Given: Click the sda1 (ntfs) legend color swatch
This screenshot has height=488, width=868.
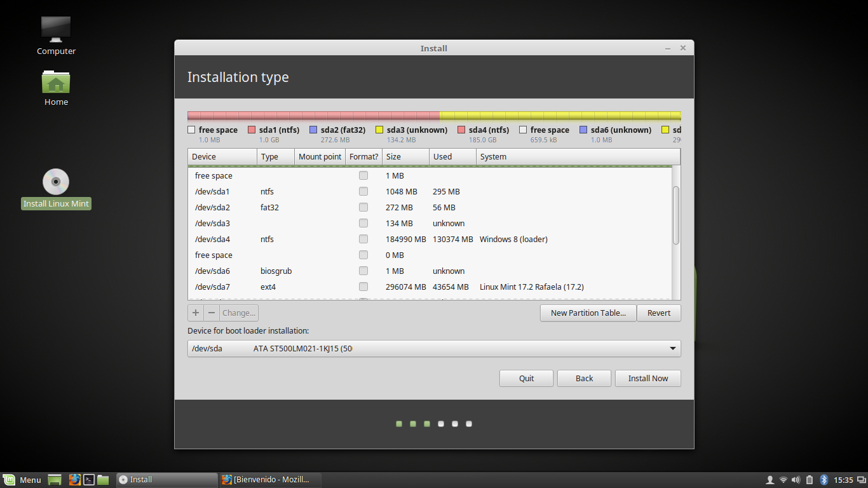Looking at the screenshot, I should tap(252, 130).
